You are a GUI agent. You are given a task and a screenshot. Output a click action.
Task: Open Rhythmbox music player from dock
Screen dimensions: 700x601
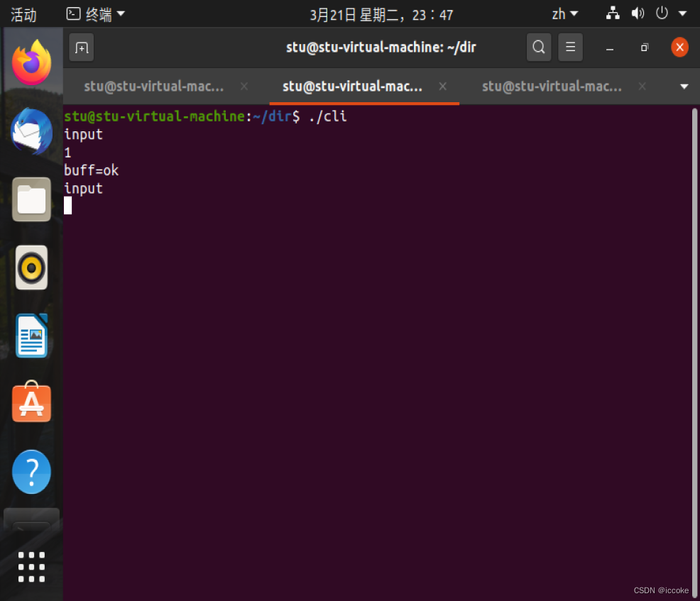31,268
